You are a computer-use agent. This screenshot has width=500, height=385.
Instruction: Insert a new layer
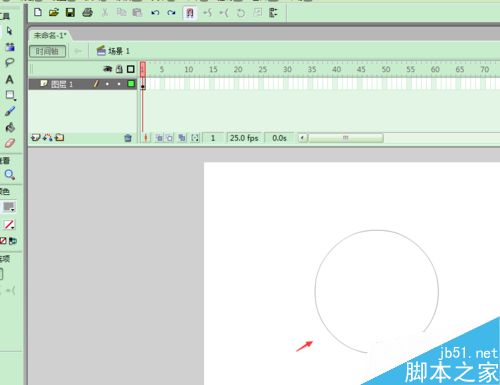pyautogui.click(x=35, y=137)
